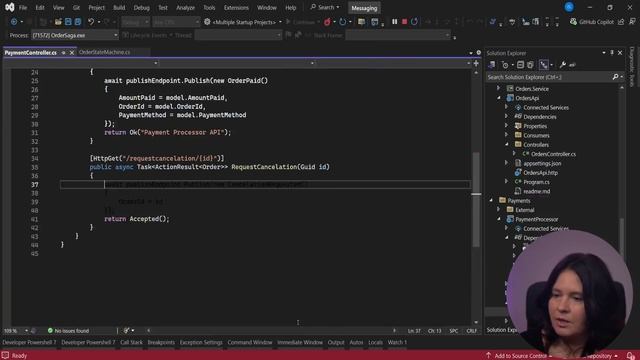Collapse the OrdersApi project node
Viewport: 640px width, 360px height.
click(x=498, y=98)
